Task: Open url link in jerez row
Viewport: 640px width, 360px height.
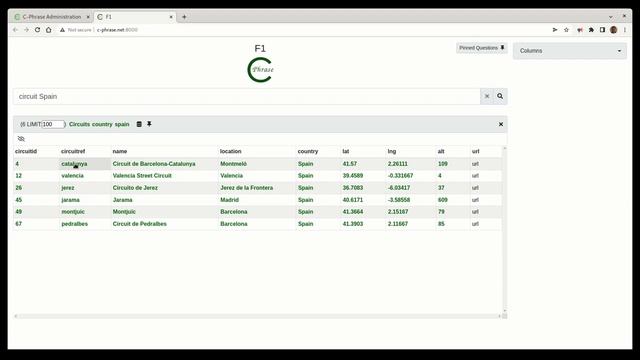Action: 475,188
